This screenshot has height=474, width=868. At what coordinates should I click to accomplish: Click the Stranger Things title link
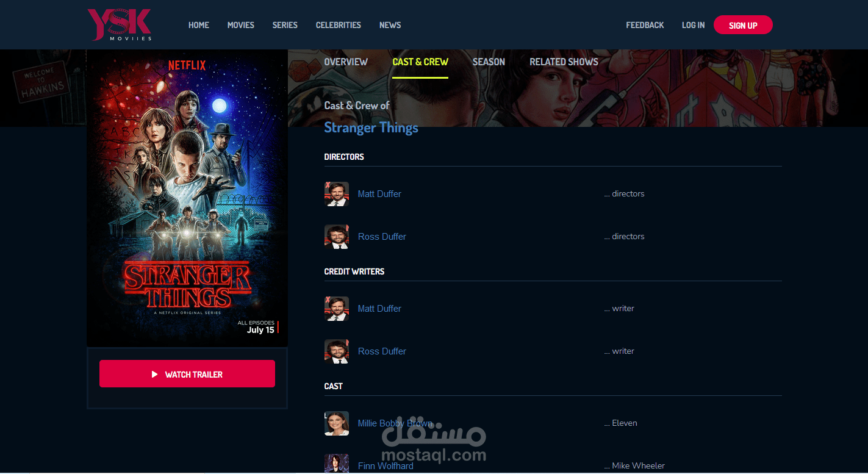371,127
